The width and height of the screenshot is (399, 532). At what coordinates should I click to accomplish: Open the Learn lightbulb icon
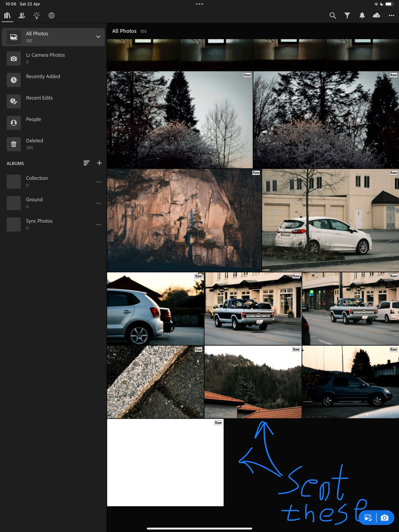click(37, 16)
